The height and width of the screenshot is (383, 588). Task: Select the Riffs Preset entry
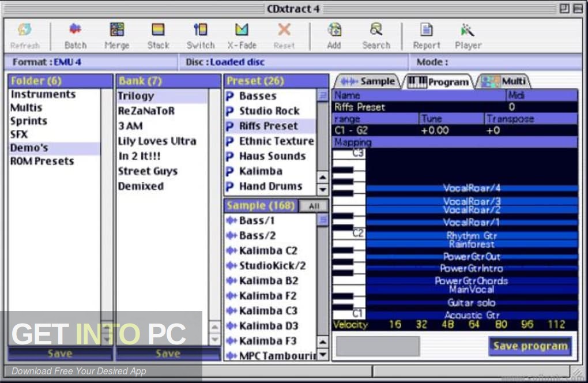pos(270,126)
